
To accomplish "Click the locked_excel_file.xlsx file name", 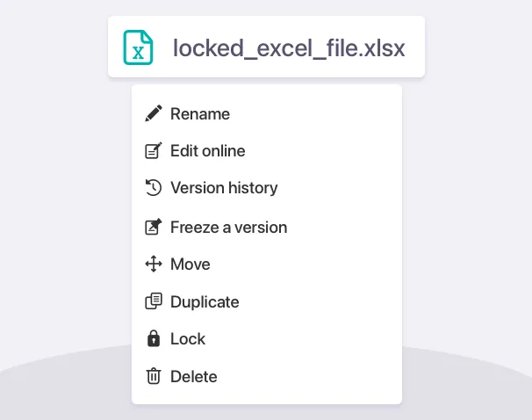I will 289,47.
